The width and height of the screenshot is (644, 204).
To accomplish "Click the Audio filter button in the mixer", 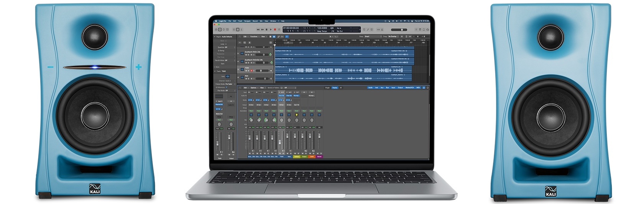I will (370, 88).
